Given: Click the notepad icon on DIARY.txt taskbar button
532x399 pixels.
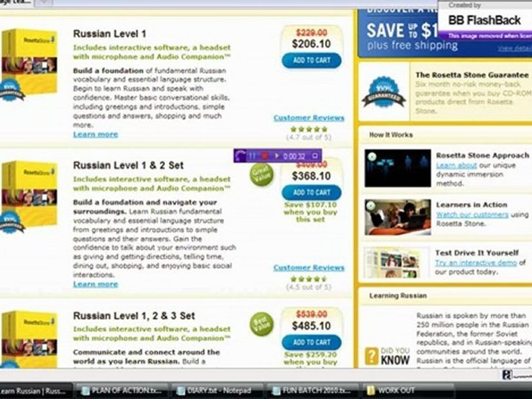Looking at the screenshot, I should pos(181,391).
